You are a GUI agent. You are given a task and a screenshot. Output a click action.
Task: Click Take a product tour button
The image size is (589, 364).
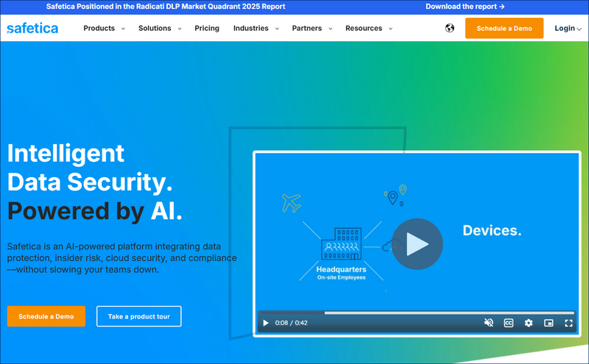point(139,316)
